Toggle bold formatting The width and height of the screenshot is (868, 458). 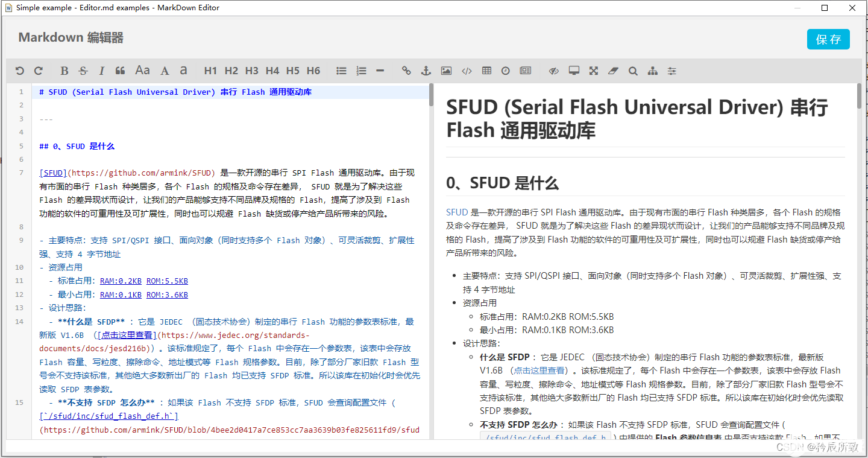click(x=64, y=71)
